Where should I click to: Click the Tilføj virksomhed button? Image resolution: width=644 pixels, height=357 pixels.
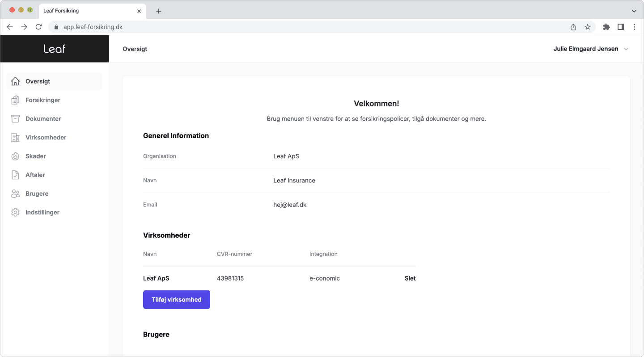point(177,300)
